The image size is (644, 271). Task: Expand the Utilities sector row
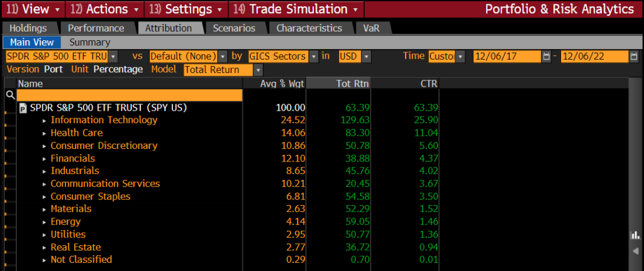[x=45, y=235]
